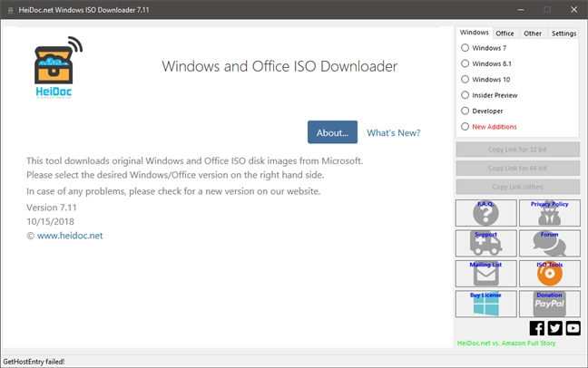Open the Twitter icon
Screen dimensions: 588x368
pyautogui.click(x=555, y=328)
